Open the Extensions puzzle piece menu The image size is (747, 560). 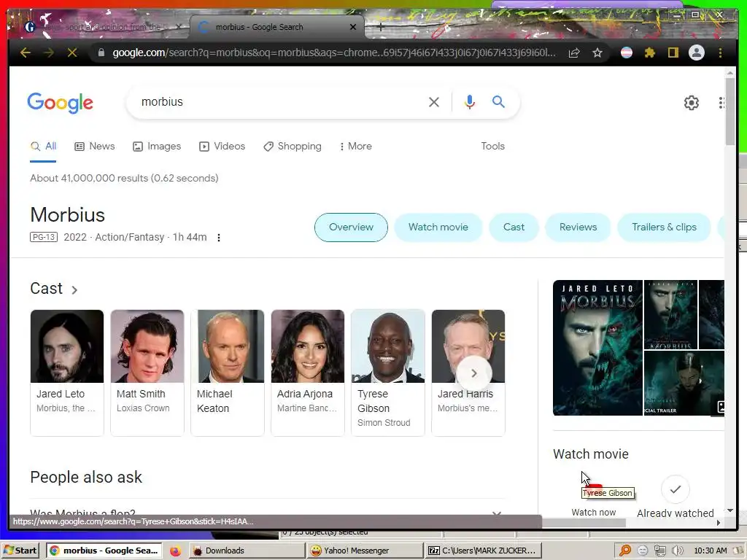650,52
